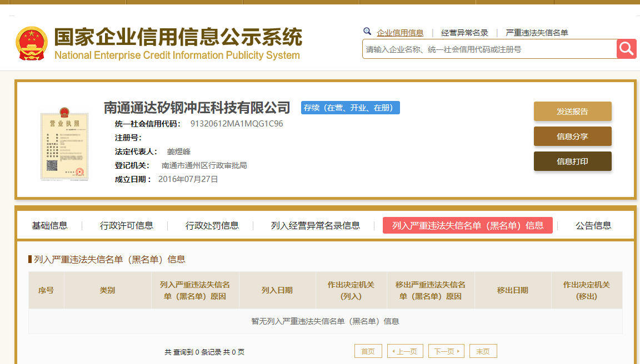Click the 移出日期 column header
Image resolution: width=640 pixels, height=364 pixels.
coord(513,290)
